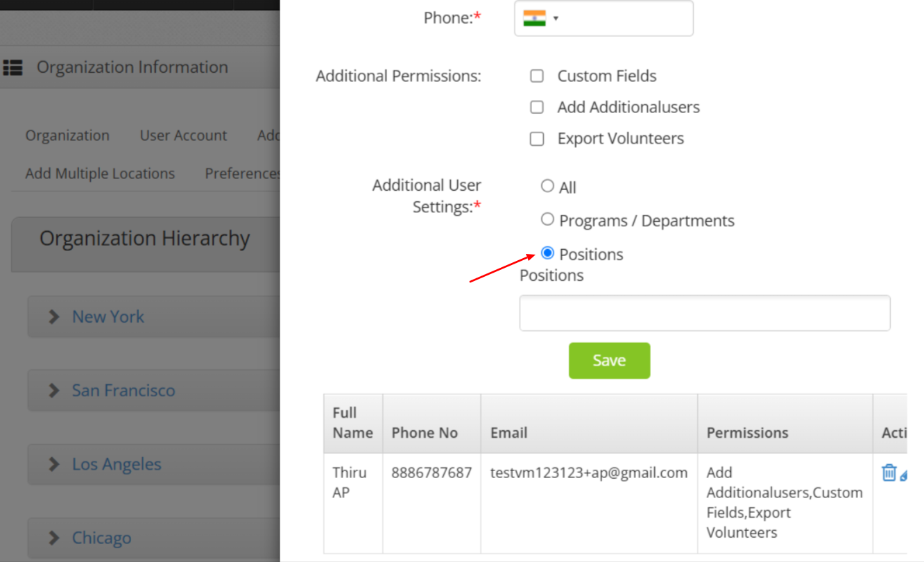Expand the San Francisco hierarchy node
This screenshot has width=924, height=562.
(x=54, y=391)
